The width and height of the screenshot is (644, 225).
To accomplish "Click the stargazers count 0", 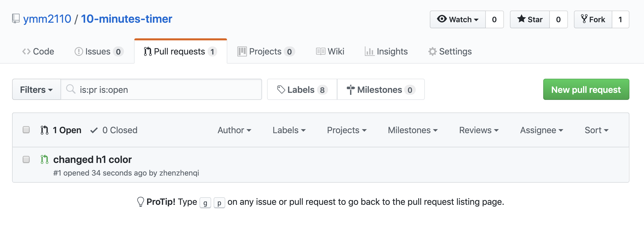I will pos(558,19).
